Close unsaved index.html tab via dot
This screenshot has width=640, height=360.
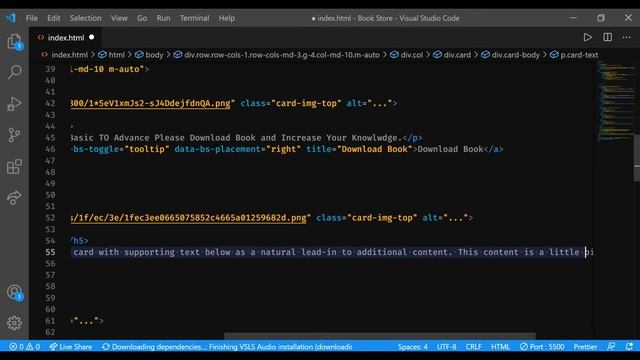[91, 37]
